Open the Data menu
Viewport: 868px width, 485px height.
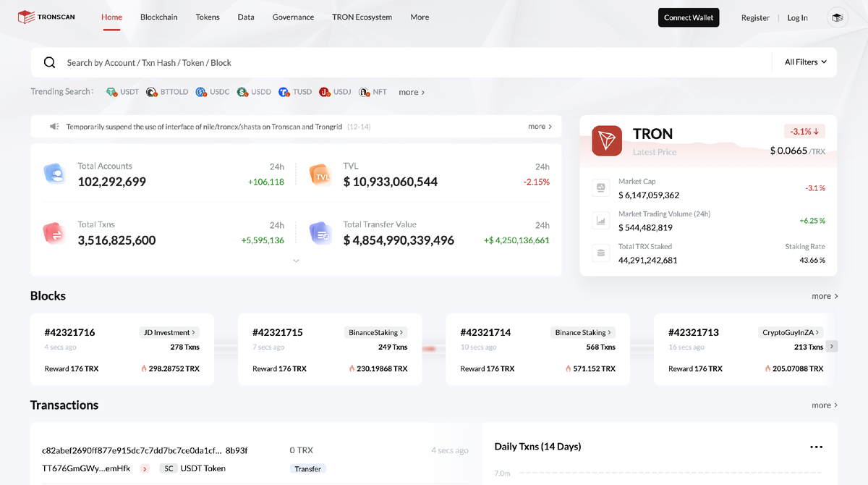[x=246, y=17]
